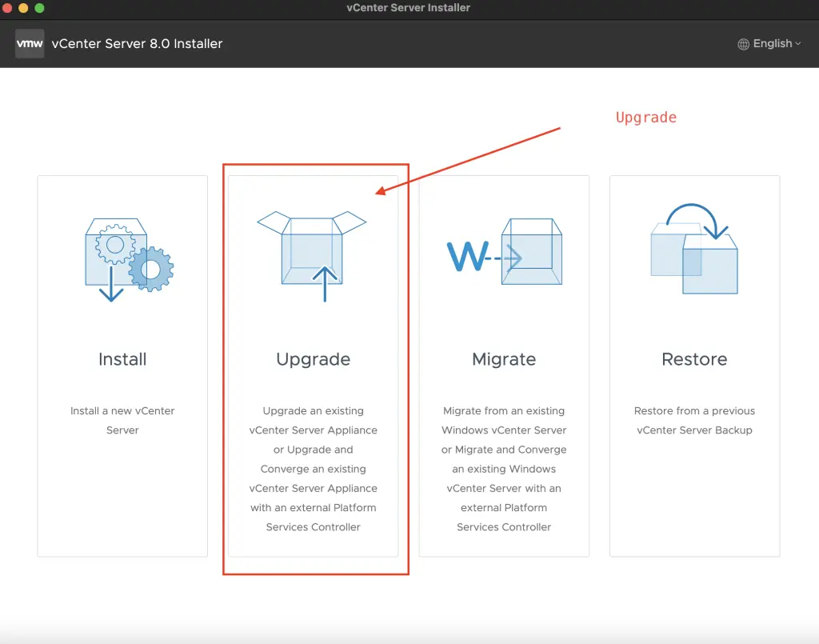Click "Install a new vCenter Server" description
The image size is (819, 644).
(x=122, y=420)
